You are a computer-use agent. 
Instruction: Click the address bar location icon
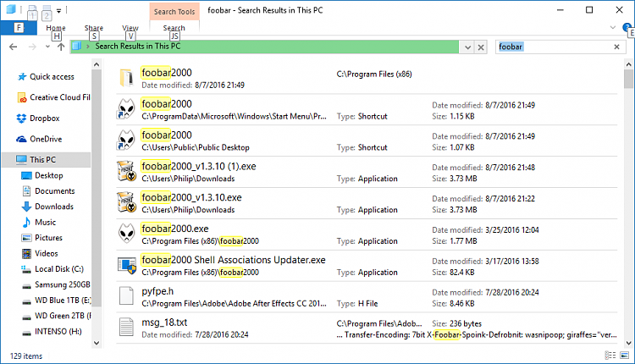[x=76, y=47]
